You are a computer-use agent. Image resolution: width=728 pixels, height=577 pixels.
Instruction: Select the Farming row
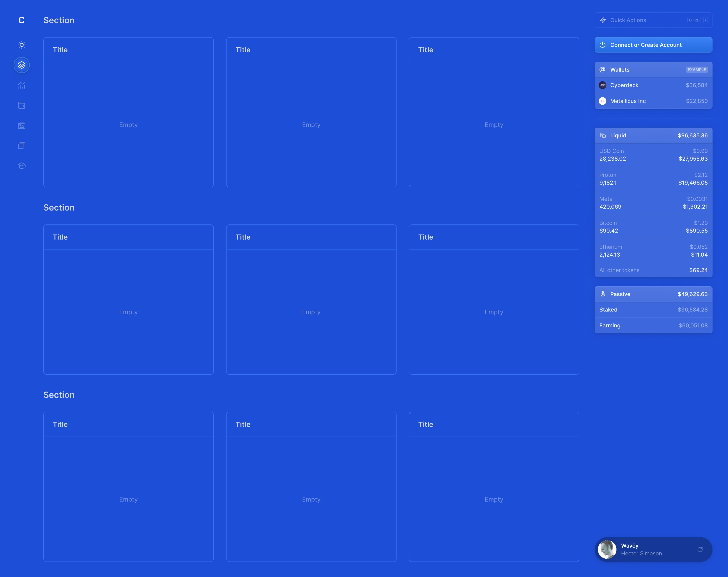tap(653, 326)
